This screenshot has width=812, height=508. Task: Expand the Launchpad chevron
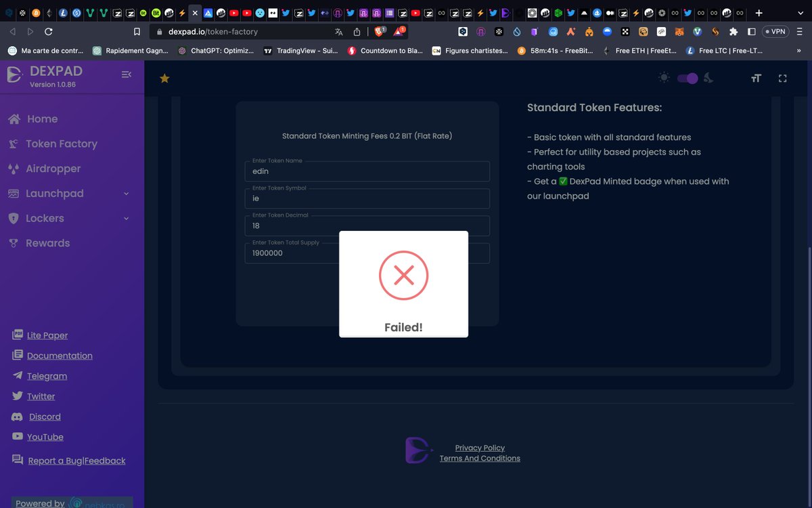(x=126, y=194)
